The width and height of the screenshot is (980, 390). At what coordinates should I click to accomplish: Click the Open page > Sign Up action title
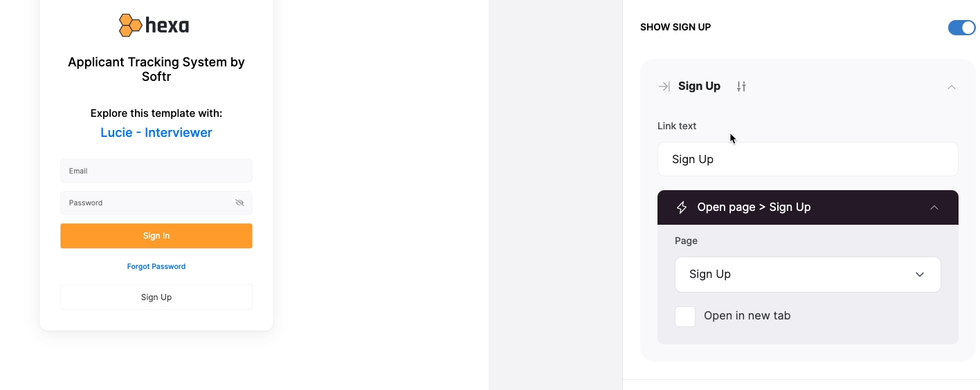754,207
